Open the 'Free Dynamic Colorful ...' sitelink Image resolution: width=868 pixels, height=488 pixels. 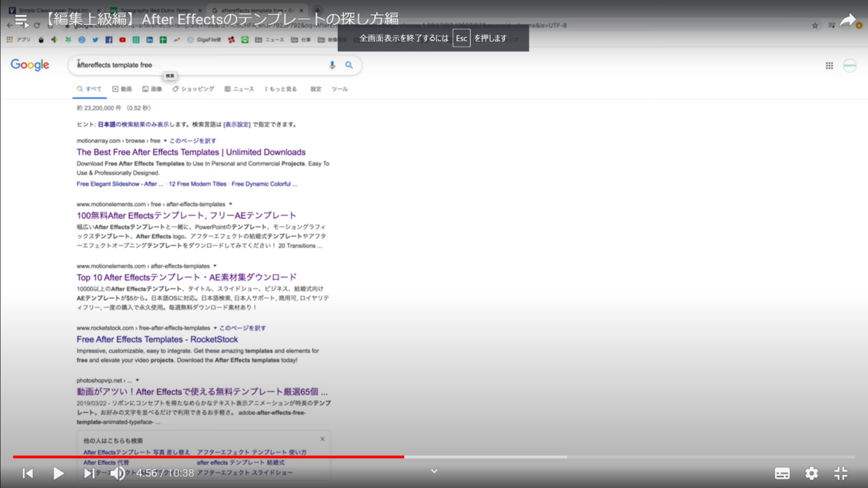tap(264, 184)
